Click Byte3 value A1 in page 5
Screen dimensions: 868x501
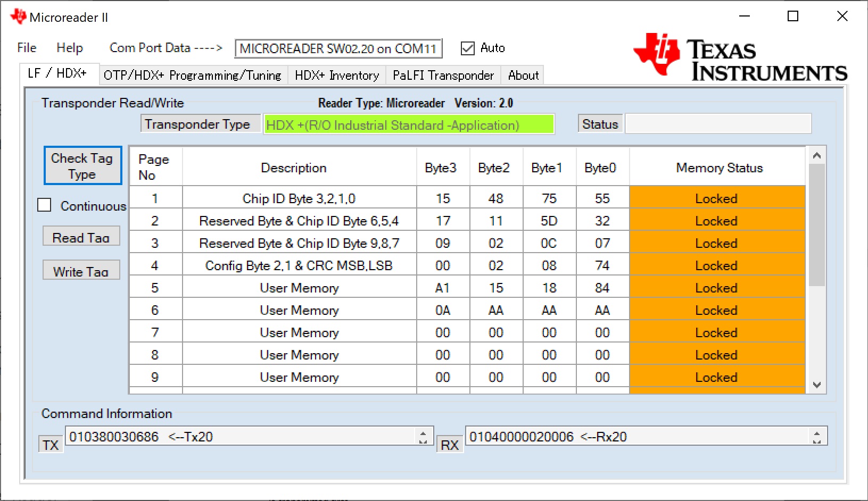[x=443, y=288]
